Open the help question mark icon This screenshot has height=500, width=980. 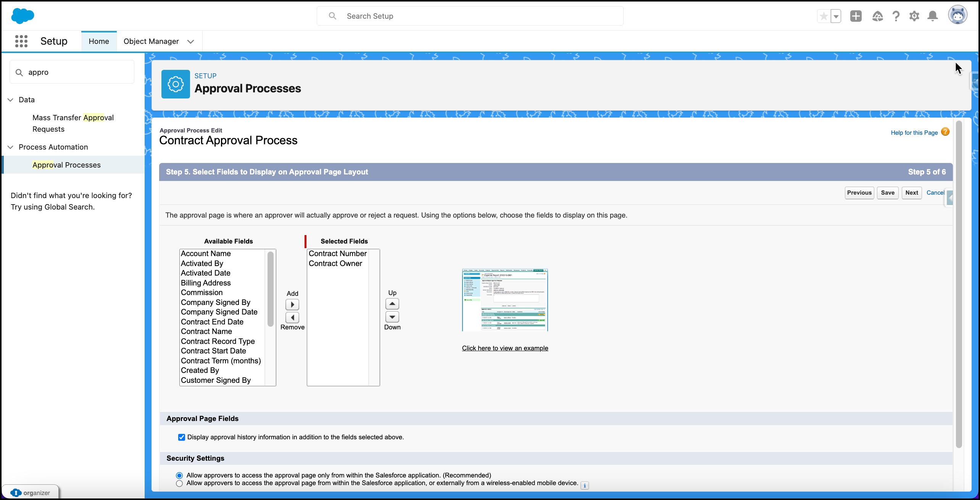(x=896, y=16)
